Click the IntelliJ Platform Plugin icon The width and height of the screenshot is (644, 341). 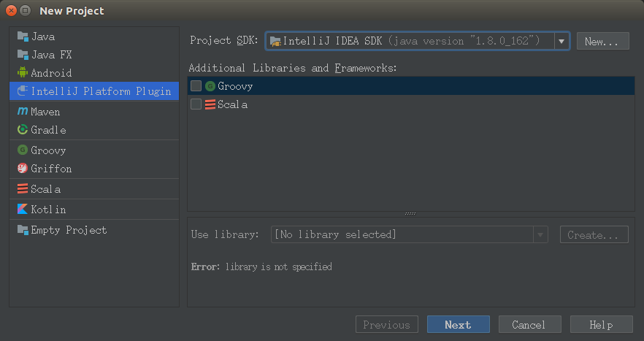click(x=23, y=91)
